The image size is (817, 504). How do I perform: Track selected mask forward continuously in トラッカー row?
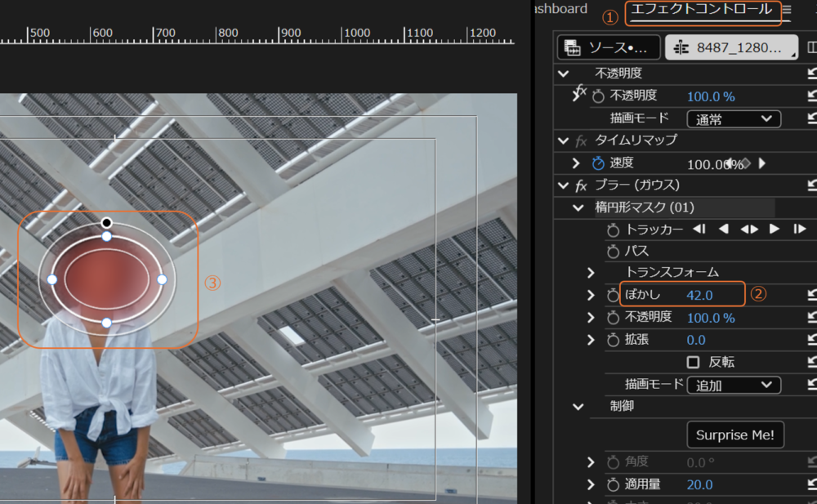coord(775,230)
